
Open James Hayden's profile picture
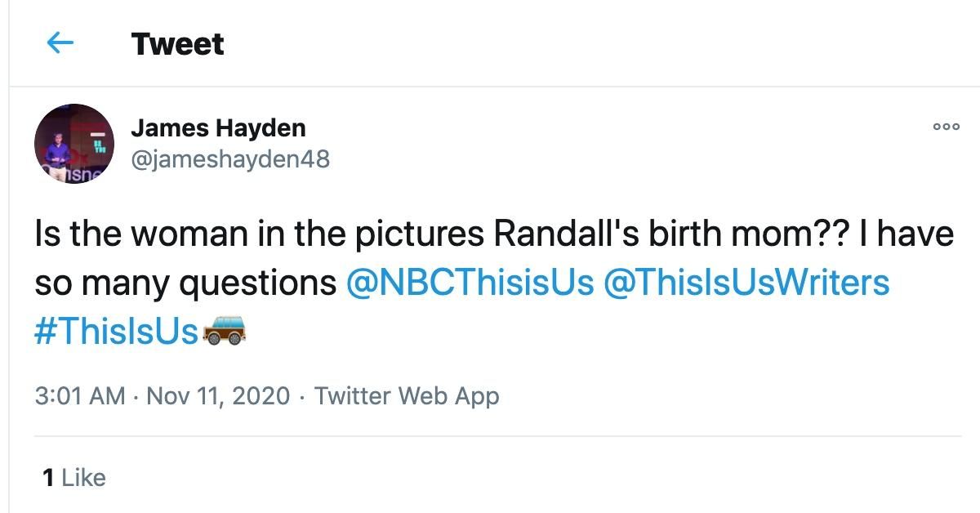tap(74, 144)
